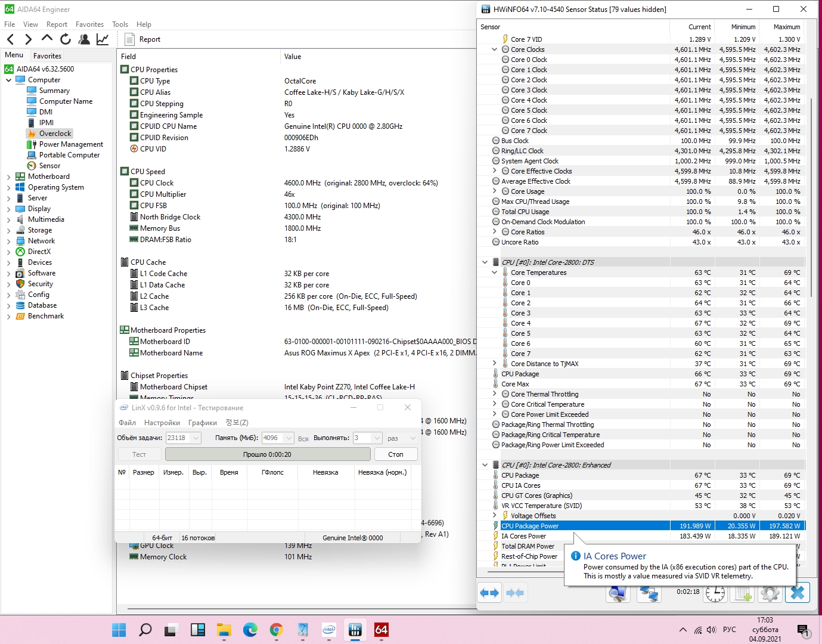Image resolution: width=822 pixels, height=644 pixels.
Task: Open the notification center icon
Action: (x=802, y=630)
